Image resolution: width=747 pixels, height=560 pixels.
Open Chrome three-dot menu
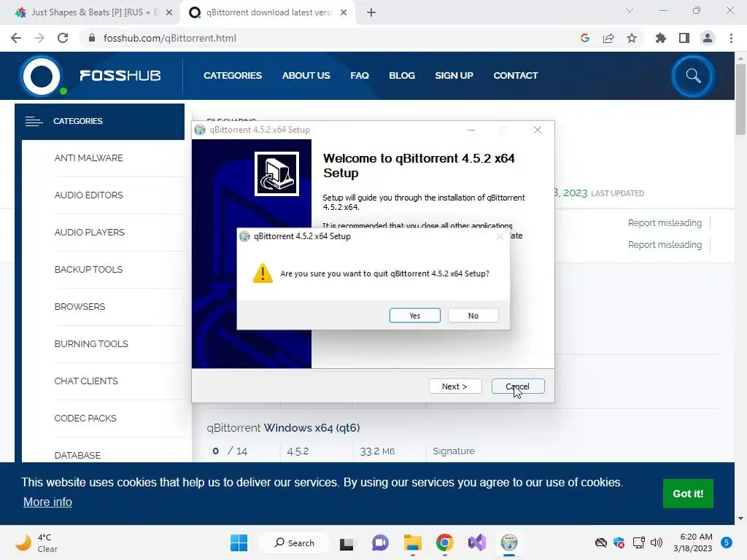click(731, 38)
